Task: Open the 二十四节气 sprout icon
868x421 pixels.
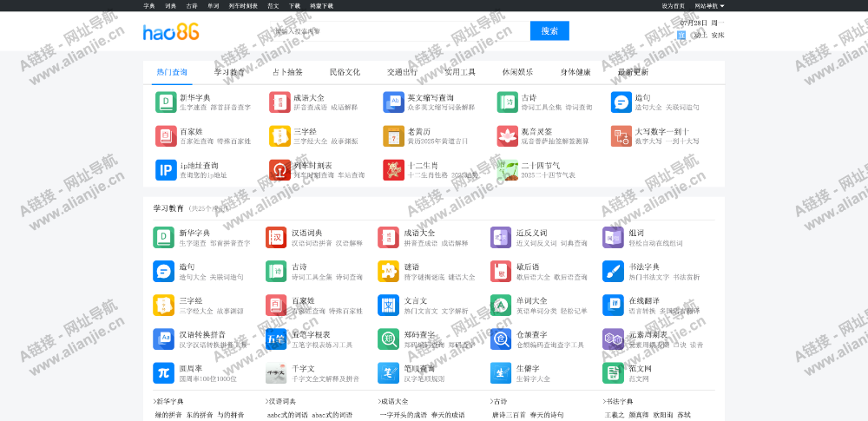Action: click(x=508, y=170)
